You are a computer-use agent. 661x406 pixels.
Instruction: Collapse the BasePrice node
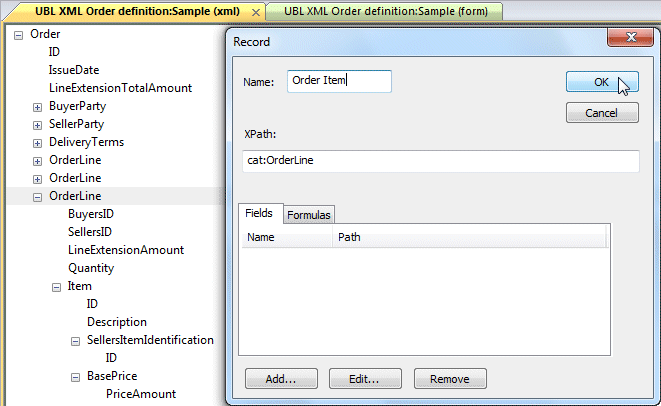(75, 377)
